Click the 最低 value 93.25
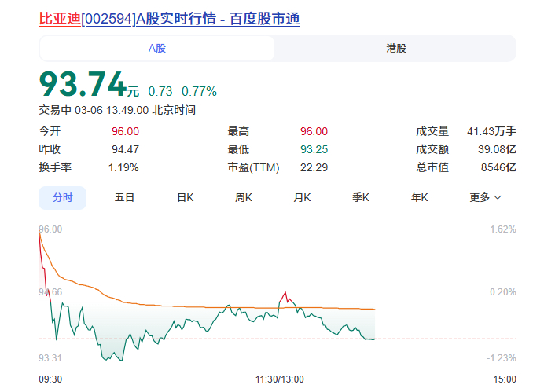The width and height of the screenshot is (544, 392). (314, 149)
